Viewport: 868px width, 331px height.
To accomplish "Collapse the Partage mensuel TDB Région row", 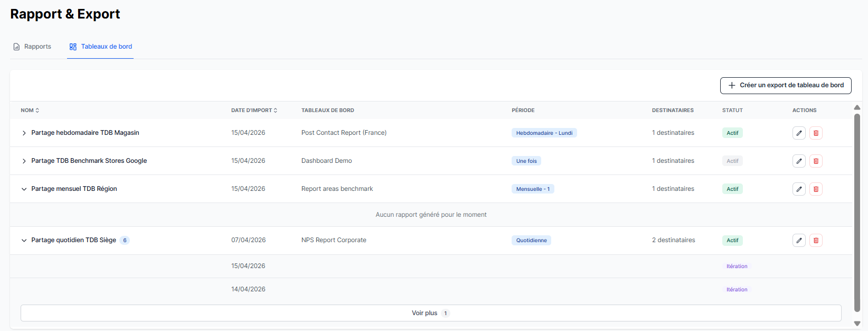I will 24,189.
